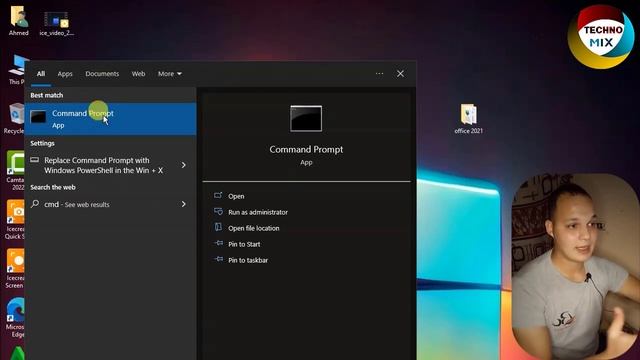The image size is (640, 360).
Task: Select the office 2021 desktop folder
Action: tap(469, 119)
